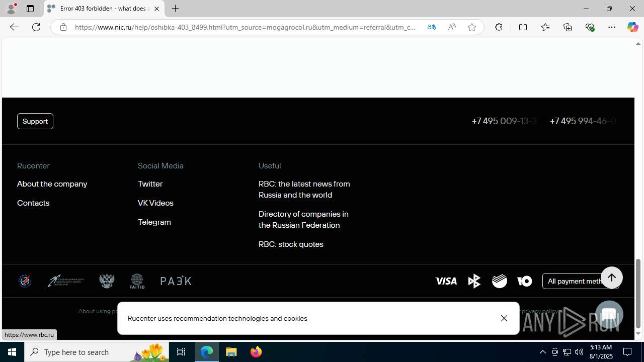Open a new tab with plus icon

pyautogui.click(x=175, y=9)
